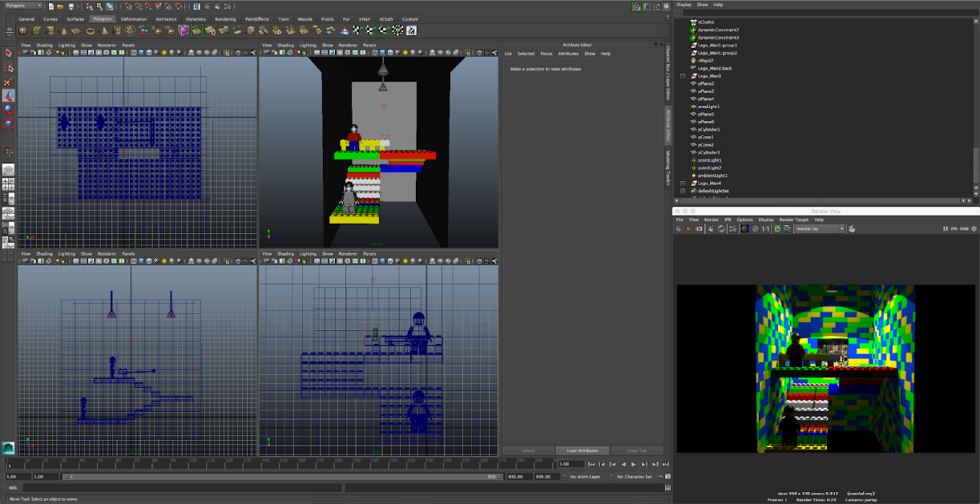Choose the Select tool arrow in toolbox
980x504 pixels.
(8, 54)
